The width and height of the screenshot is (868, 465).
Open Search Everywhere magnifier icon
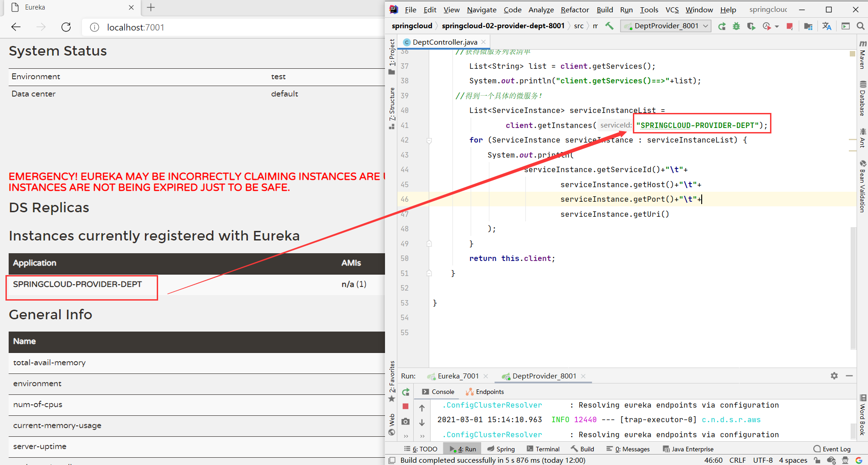pos(861,26)
